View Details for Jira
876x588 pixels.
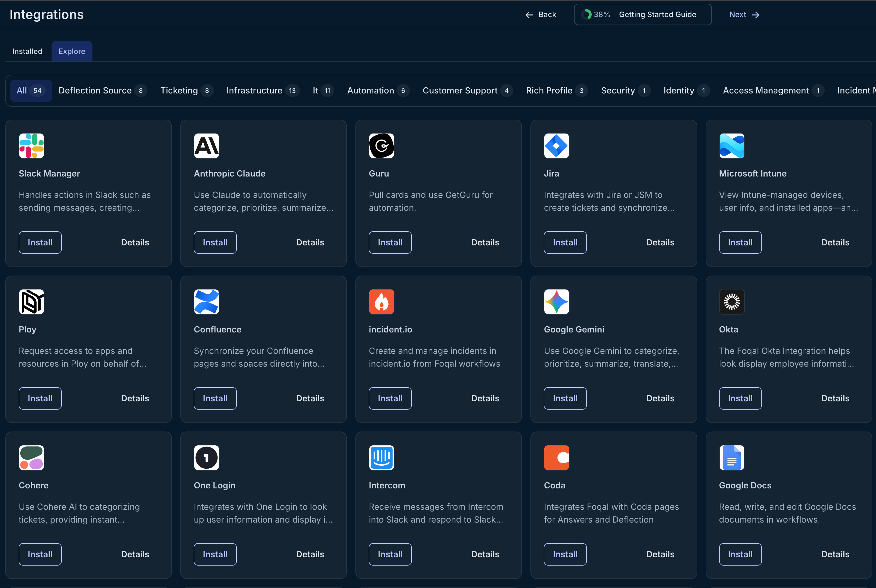(x=660, y=243)
